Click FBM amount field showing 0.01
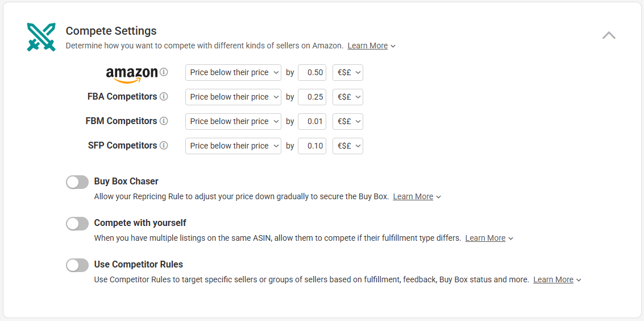This screenshot has width=644, height=321. (312, 121)
